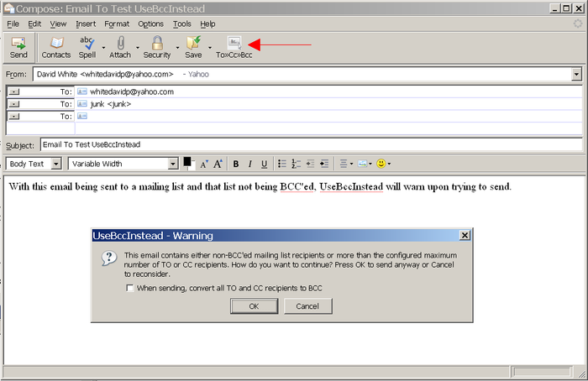Click the message body text area

point(292,269)
